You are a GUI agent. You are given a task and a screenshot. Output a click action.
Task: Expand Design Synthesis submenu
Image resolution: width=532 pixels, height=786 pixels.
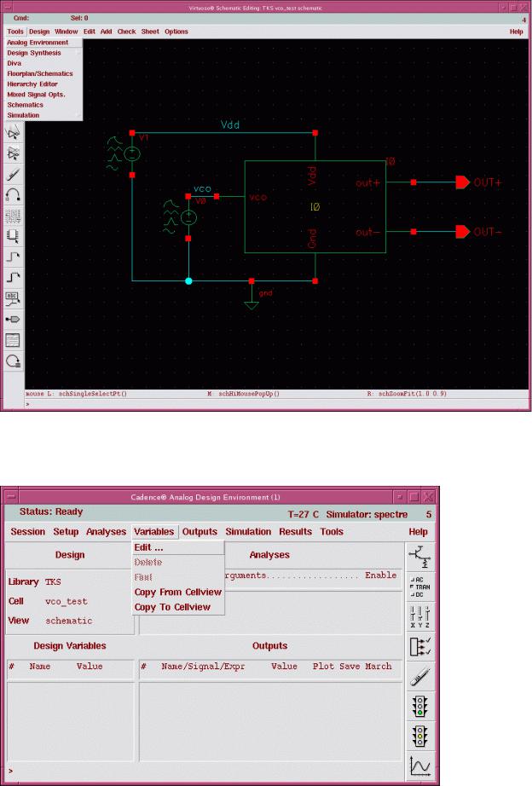point(43,53)
